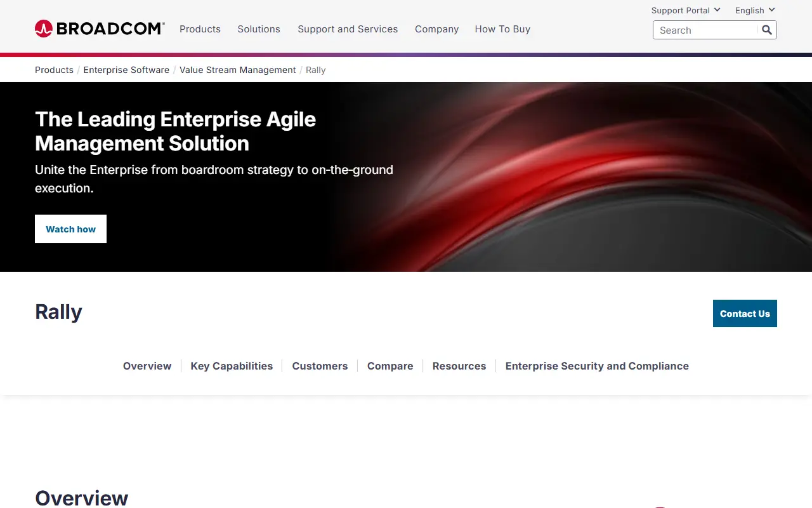
Task: Open the Support and Services menu
Action: pyautogui.click(x=348, y=29)
